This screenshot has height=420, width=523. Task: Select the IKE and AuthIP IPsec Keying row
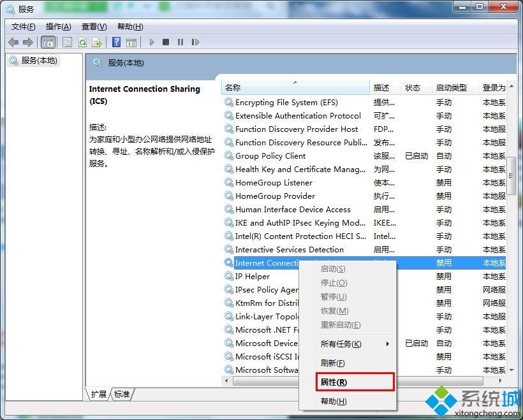[x=365, y=222]
